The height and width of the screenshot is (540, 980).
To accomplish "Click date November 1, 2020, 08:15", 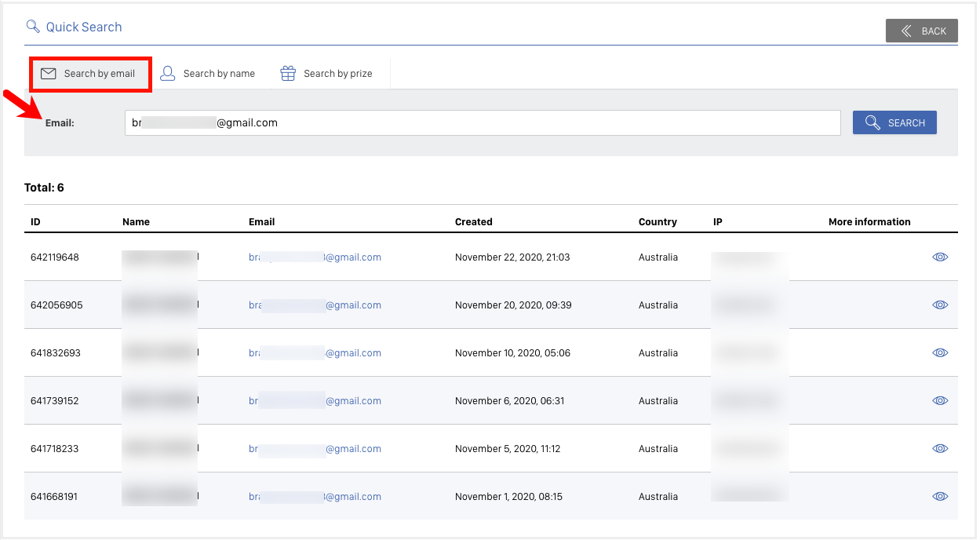I will [508, 497].
